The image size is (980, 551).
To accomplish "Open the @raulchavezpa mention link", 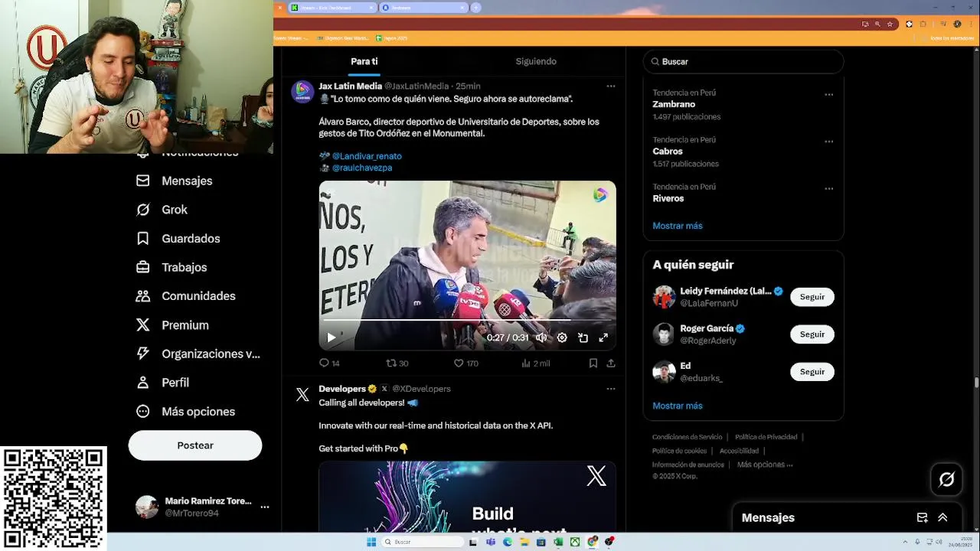I will (x=362, y=168).
